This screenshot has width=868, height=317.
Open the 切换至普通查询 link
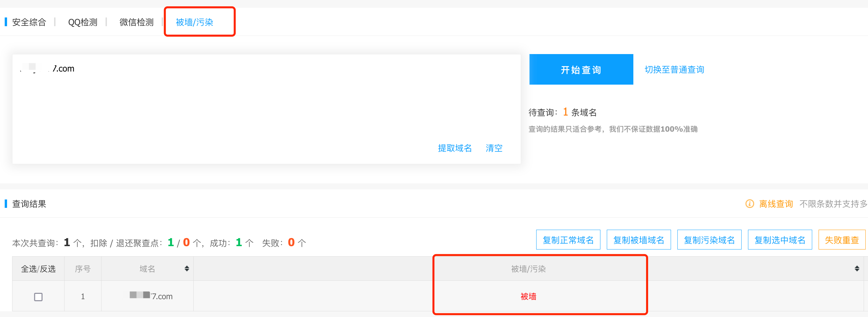click(x=674, y=70)
